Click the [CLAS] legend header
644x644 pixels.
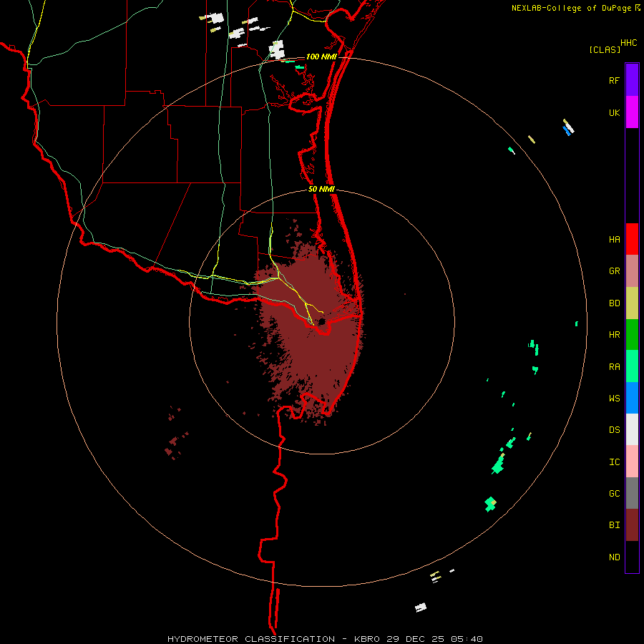pos(605,49)
